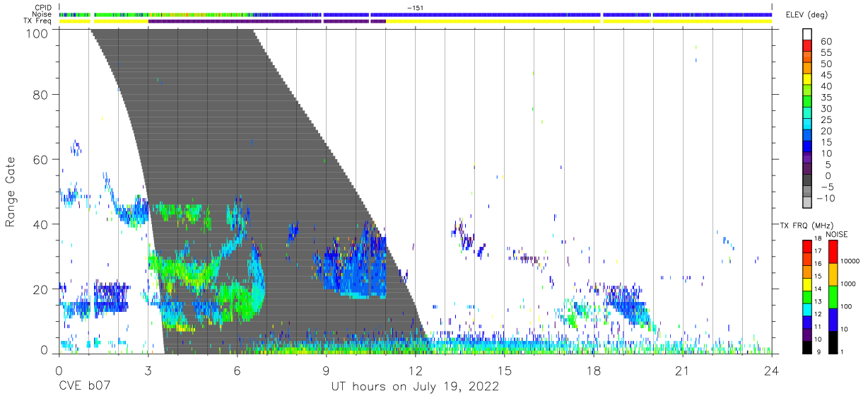Click the 'UT hours on July 19, 2022' label

pyautogui.click(x=416, y=387)
